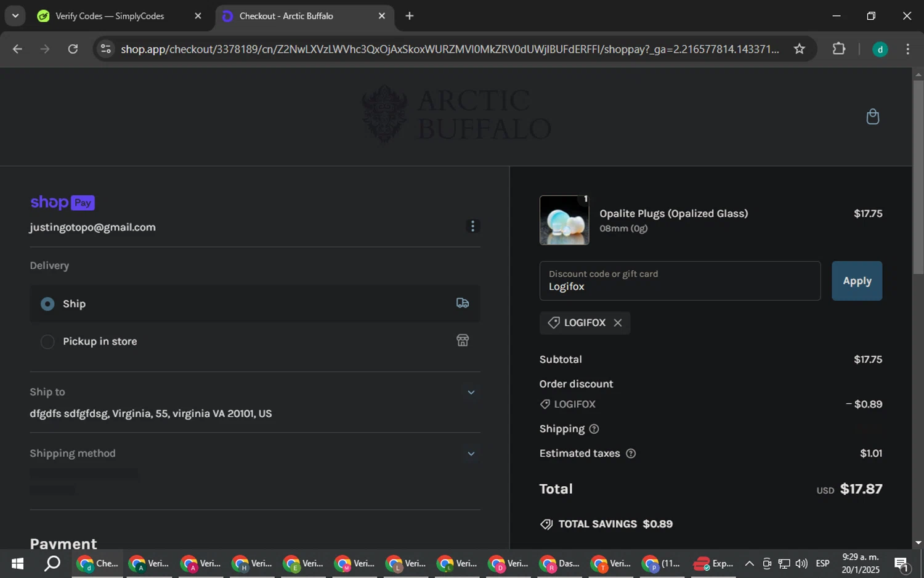
Task: Switch to the (11... Chrome taskbar window
Action: point(662,563)
